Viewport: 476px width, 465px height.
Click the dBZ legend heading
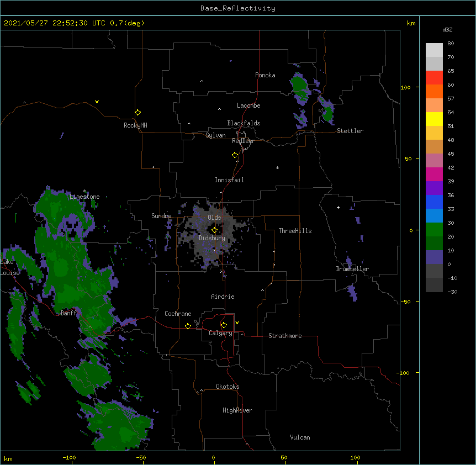(447, 29)
